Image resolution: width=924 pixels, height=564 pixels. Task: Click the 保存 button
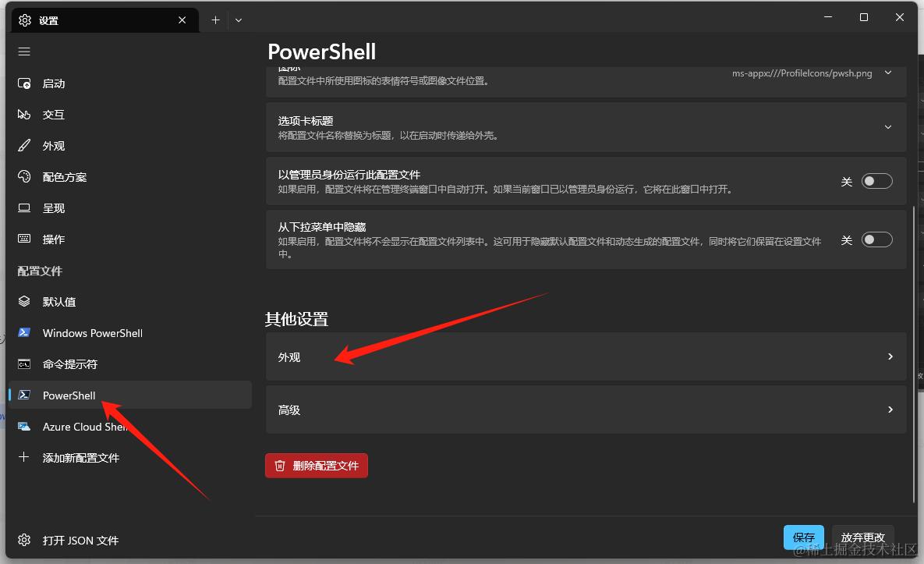(x=804, y=537)
